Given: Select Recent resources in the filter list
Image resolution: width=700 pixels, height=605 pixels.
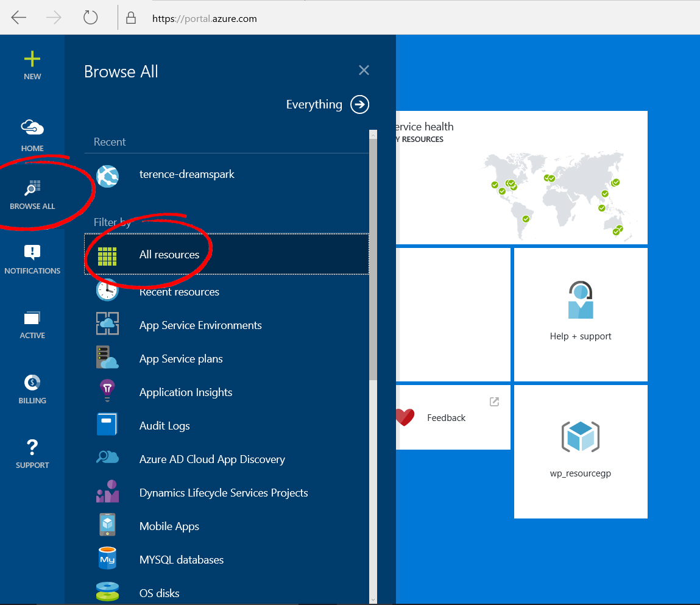Looking at the screenshot, I should 179,292.
